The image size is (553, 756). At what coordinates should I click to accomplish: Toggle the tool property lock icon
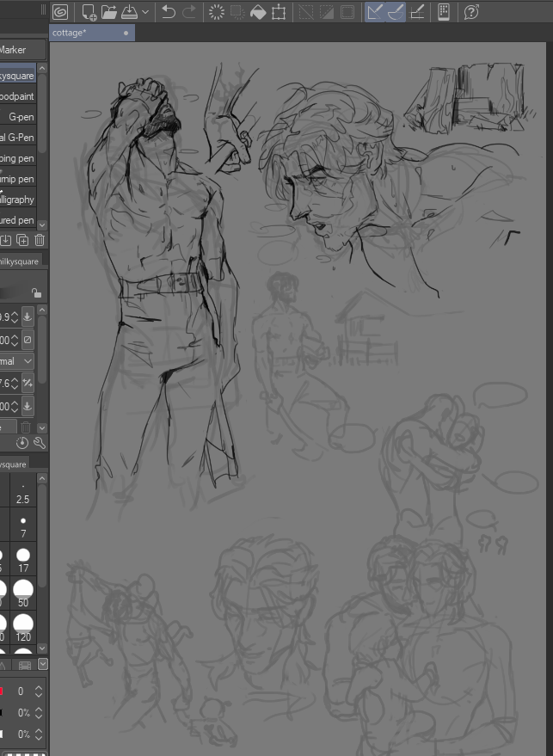pyautogui.click(x=36, y=292)
